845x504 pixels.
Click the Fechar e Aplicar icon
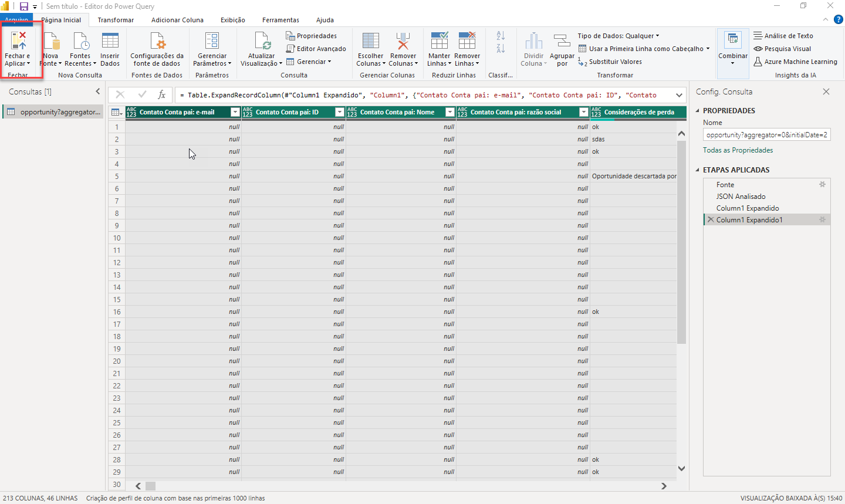[x=19, y=41]
